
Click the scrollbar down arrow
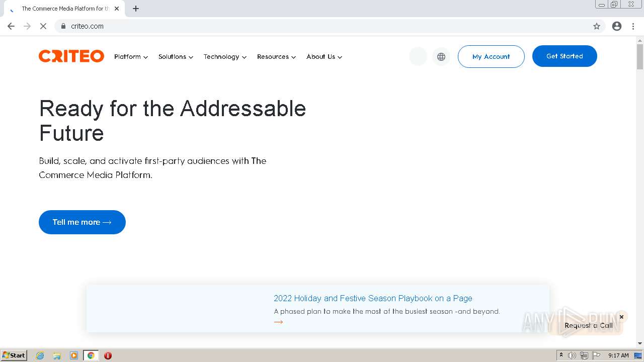pyautogui.click(x=640, y=344)
